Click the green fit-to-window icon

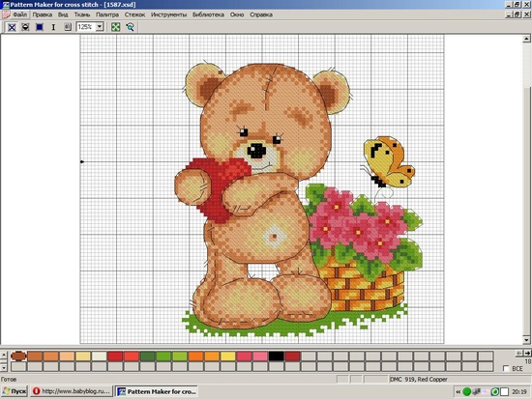pyautogui.click(x=116, y=27)
